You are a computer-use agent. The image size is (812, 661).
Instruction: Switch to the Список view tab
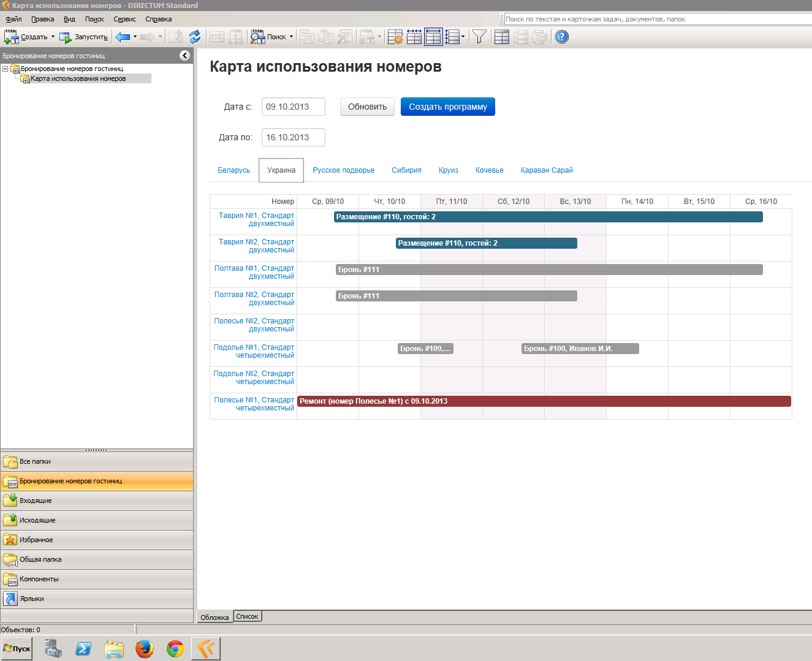coord(247,616)
